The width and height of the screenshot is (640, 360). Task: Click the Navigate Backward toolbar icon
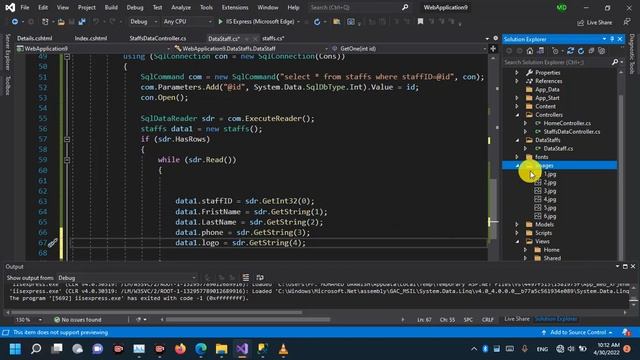[x=14, y=22]
